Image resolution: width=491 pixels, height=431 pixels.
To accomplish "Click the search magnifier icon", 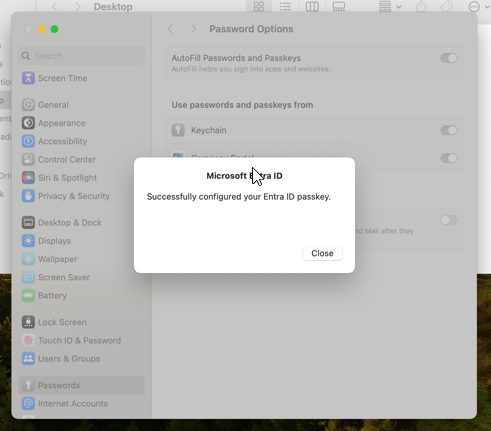I will point(26,56).
